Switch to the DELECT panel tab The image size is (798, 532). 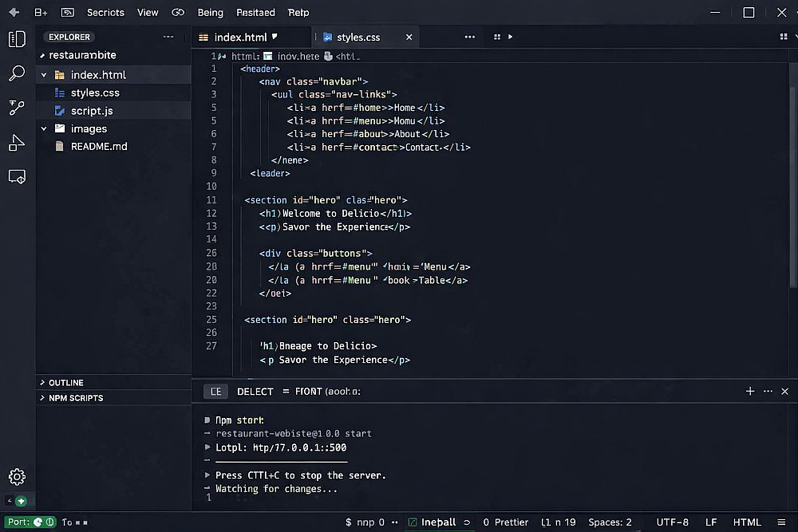255,391
